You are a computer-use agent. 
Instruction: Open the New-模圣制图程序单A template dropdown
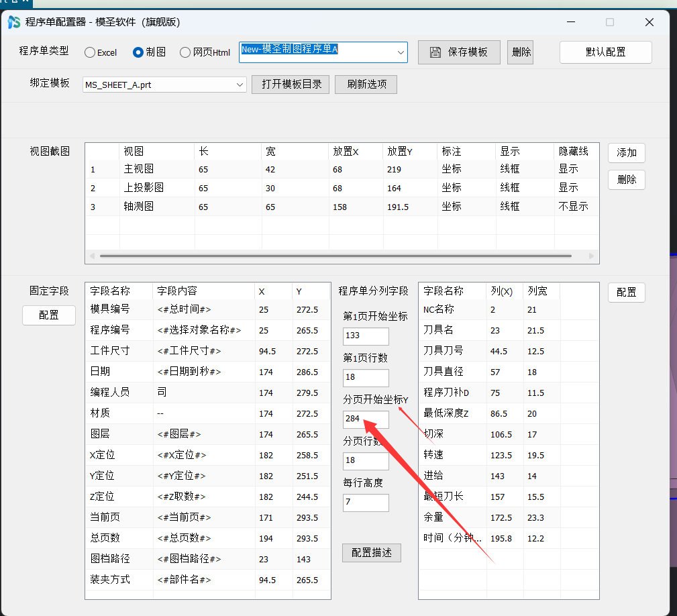401,52
